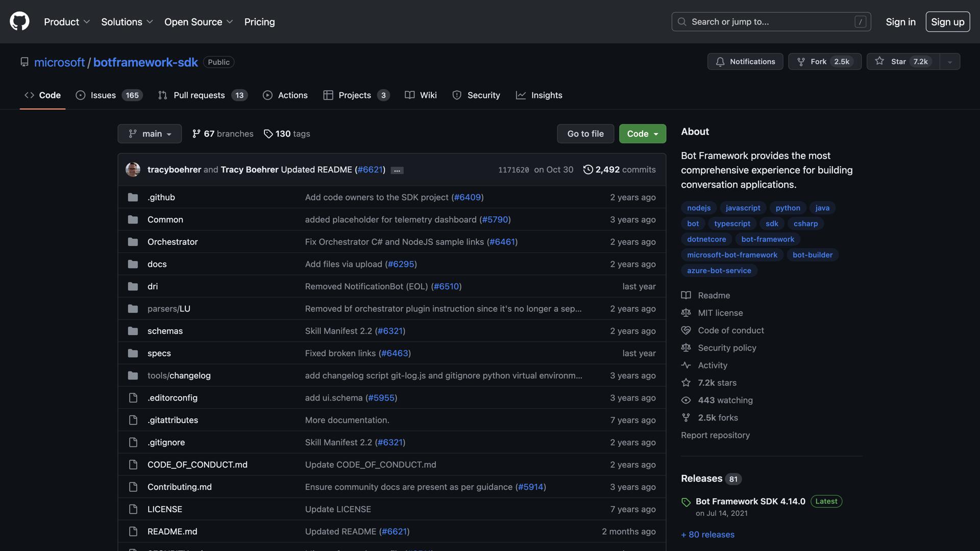Open the Pricing menu item

[259, 21]
